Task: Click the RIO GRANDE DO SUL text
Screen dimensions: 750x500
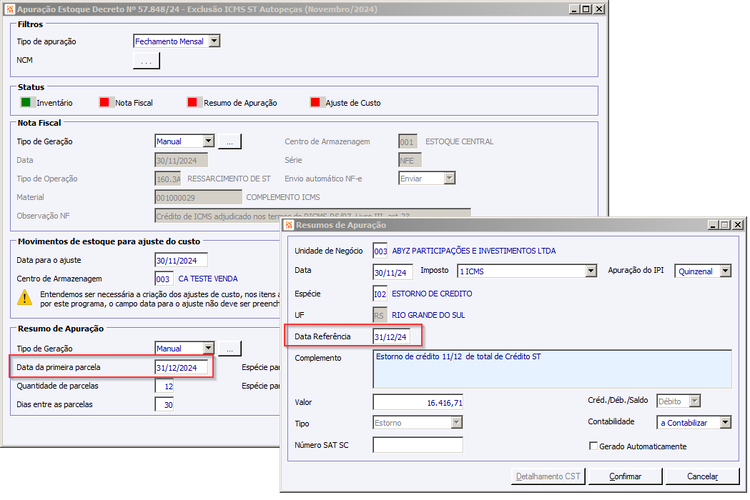Action: click(428, 315)
